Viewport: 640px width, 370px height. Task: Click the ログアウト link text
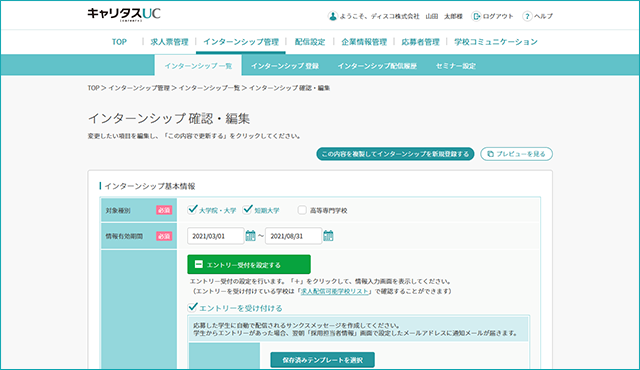coord(498,16)
